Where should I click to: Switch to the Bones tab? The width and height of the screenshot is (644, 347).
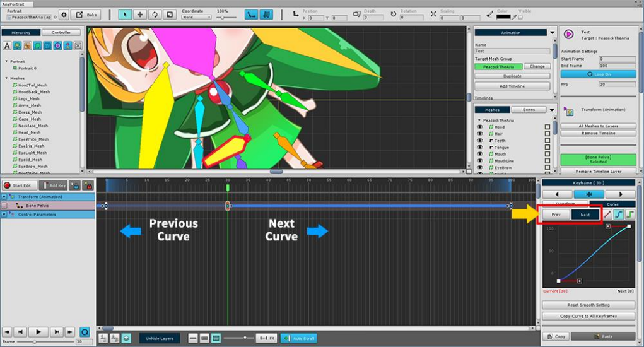pos(529,110)
